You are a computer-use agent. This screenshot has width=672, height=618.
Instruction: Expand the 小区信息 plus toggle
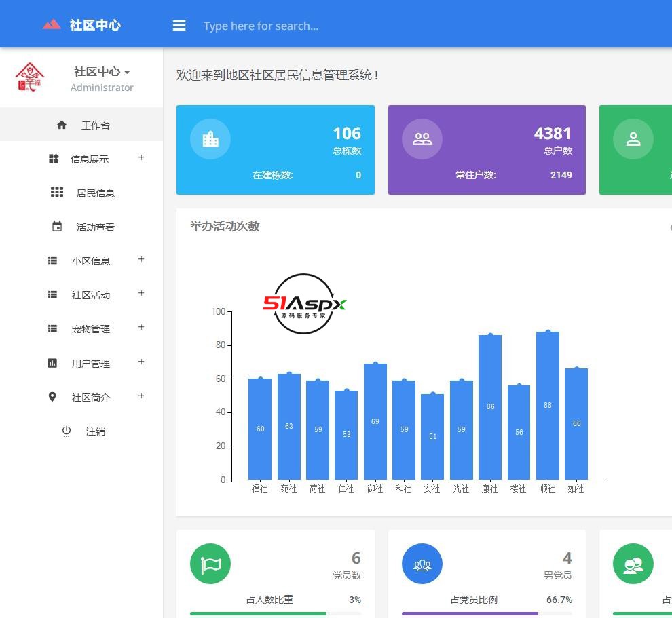click(141, 259)
